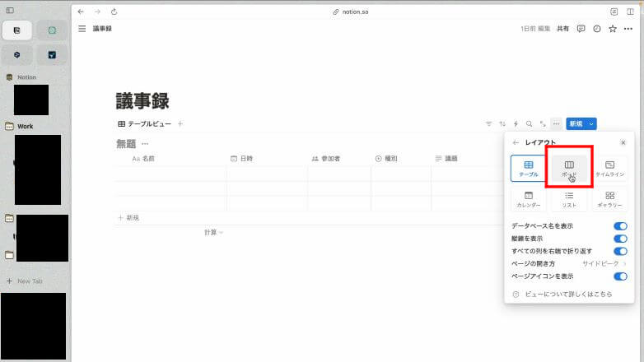The width and height of the screenshot is (644, 362).
Task: Click the 無題 database title
Action: (x=126, y=144)
